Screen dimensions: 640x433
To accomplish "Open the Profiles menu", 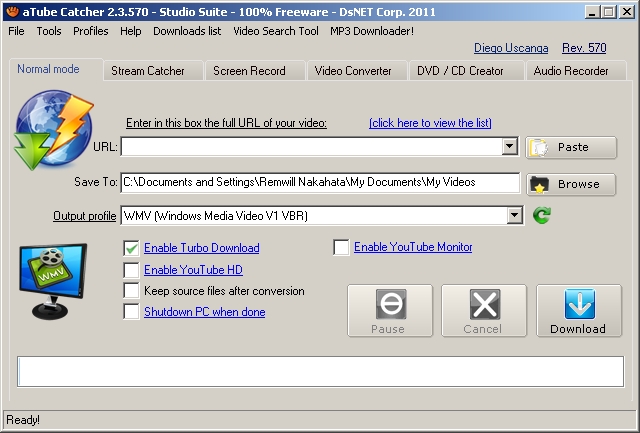I will tap(91, 31).
